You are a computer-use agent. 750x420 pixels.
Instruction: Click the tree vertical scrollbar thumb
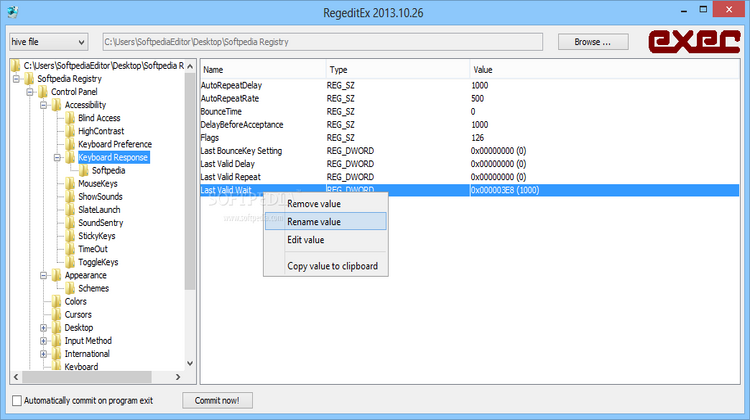click(190, 182)
